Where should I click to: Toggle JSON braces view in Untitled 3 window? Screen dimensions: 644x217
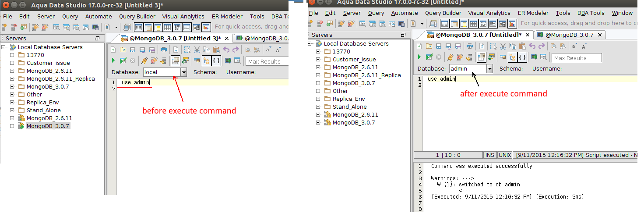tap(216, 60)
